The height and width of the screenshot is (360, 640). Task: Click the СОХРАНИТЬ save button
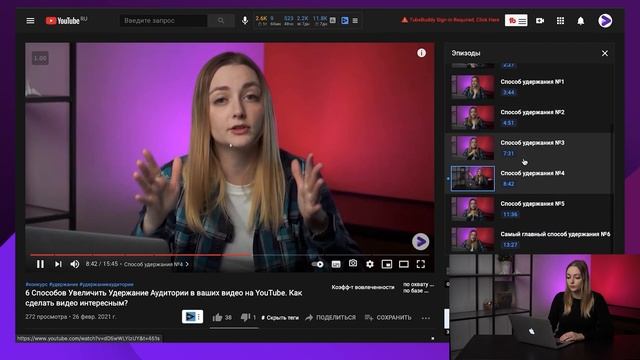click(388, 318)
